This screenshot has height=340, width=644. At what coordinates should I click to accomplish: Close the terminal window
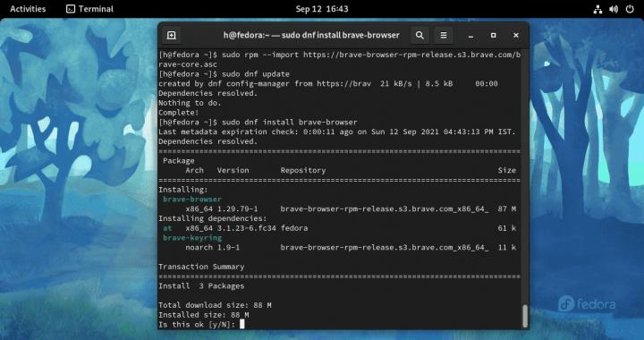(516, 35)
